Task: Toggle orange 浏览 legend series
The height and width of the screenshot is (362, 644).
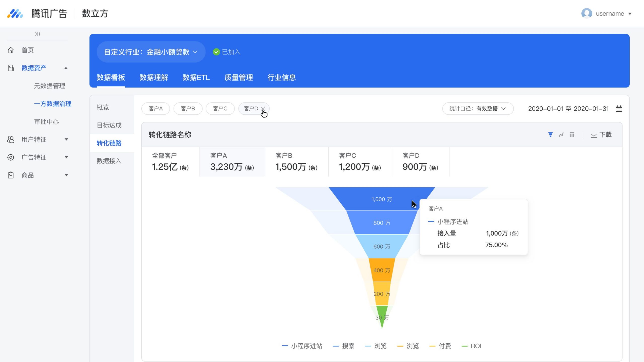Action: 408,346
